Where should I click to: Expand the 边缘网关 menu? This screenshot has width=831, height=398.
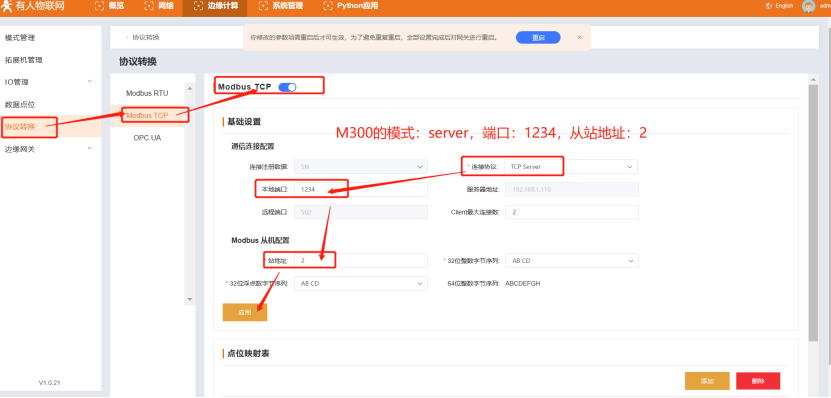51,149
